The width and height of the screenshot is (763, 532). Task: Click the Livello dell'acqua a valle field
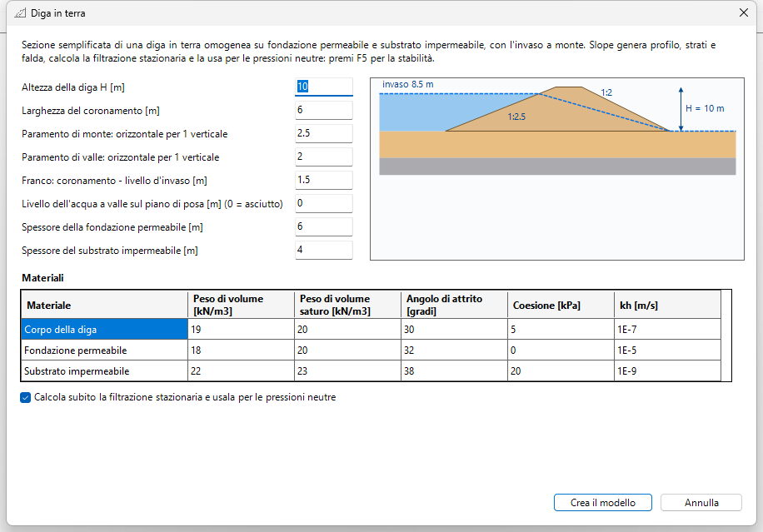(x=323, y=203)
